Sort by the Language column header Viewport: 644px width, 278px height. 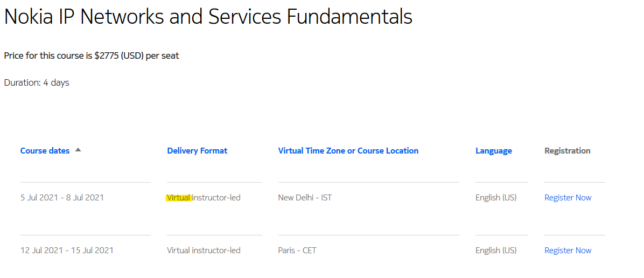pyautogui.click(x=493, y=151)
